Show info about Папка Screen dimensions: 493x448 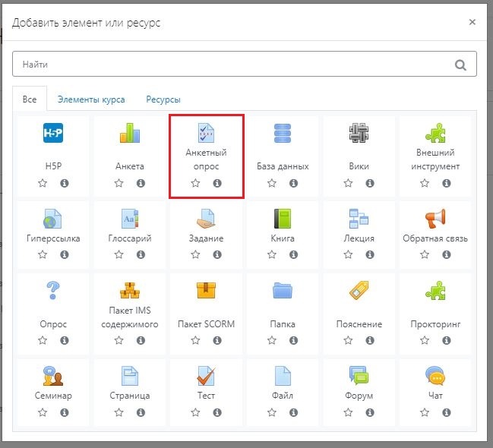coord(294,340)
